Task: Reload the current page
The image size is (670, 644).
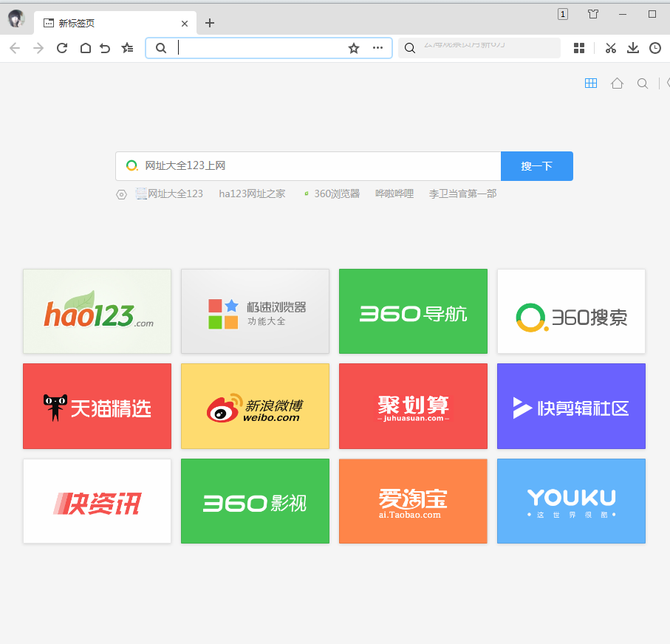Action: click(x=62, y=48)
